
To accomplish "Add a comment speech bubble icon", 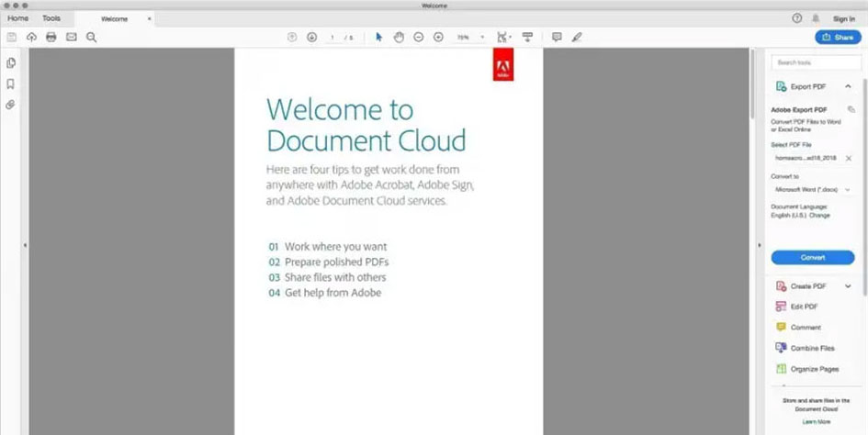I will pyautogui.click(x=557, y=37).
